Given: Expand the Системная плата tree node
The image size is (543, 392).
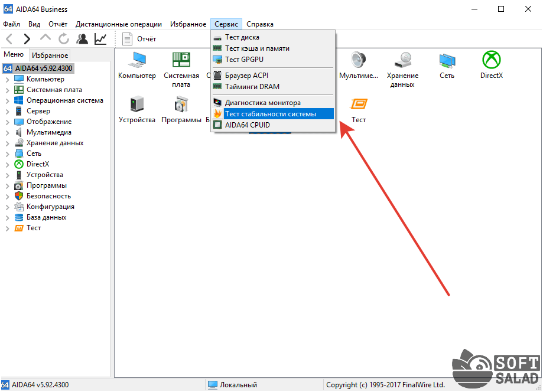Looking at the screenshot, I should coord(7,90).
